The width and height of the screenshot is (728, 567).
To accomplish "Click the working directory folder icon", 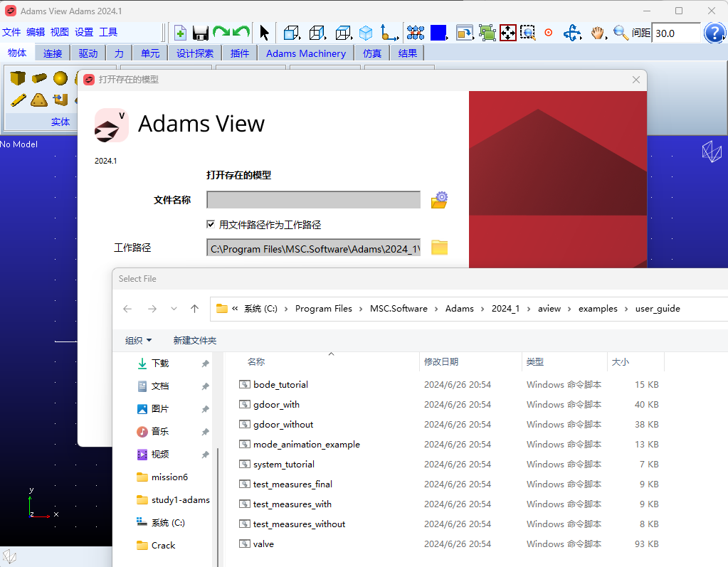I will coord(439,248).
